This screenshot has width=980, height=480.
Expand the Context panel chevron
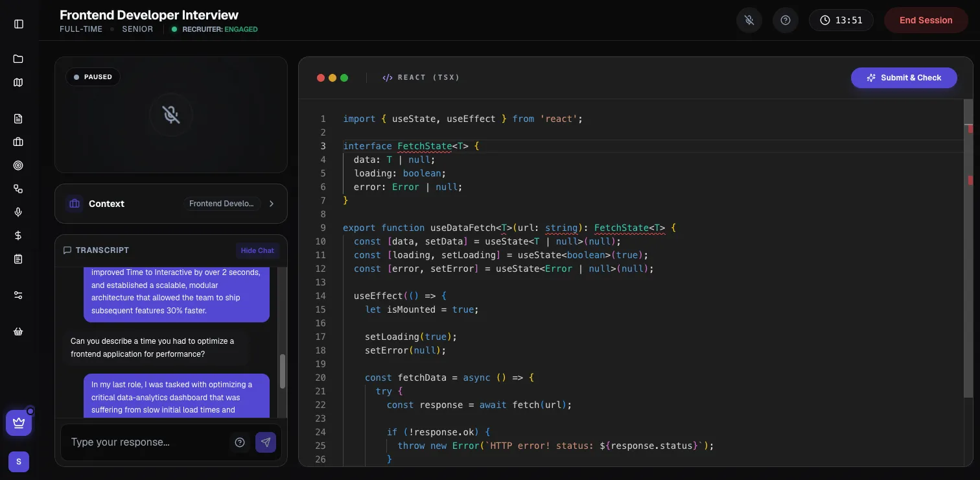[x=272, y=204]
